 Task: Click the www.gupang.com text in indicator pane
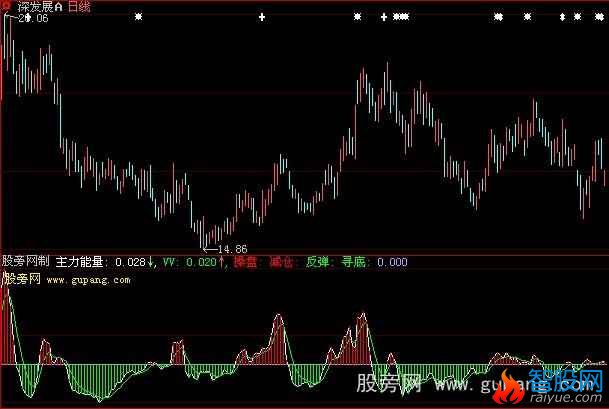click(88, 280)
